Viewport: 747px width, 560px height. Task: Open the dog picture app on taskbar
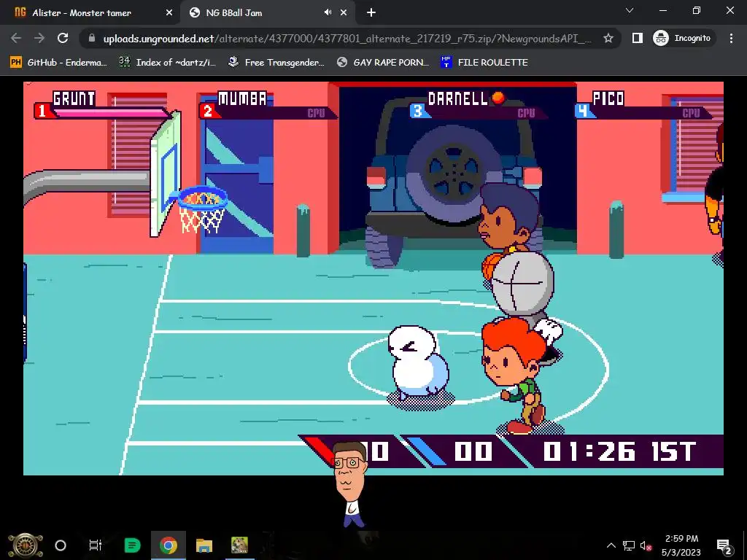point(239,545)
